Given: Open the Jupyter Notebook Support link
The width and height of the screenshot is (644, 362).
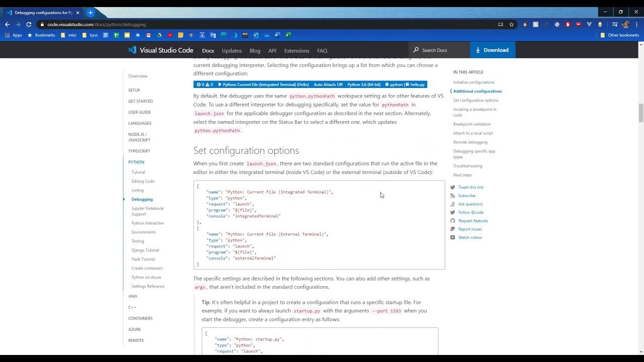Looking at the screenshot, I should [147, 211].
